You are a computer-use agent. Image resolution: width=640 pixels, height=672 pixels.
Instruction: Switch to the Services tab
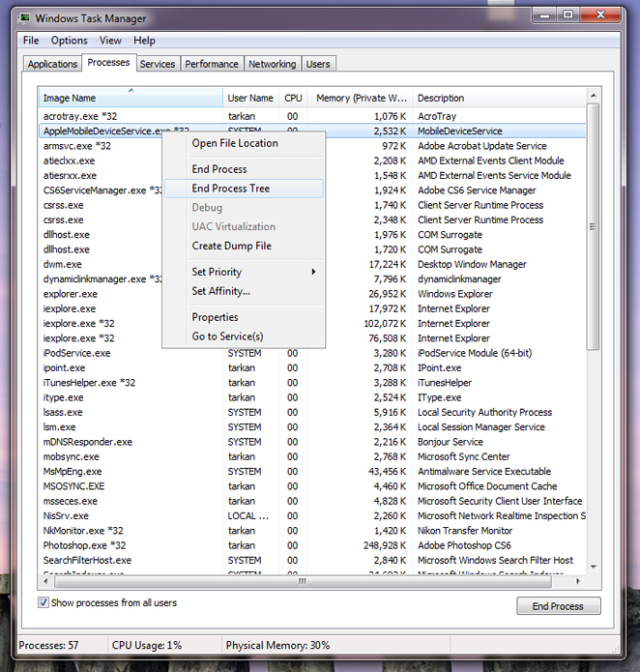tap(158, 64)
